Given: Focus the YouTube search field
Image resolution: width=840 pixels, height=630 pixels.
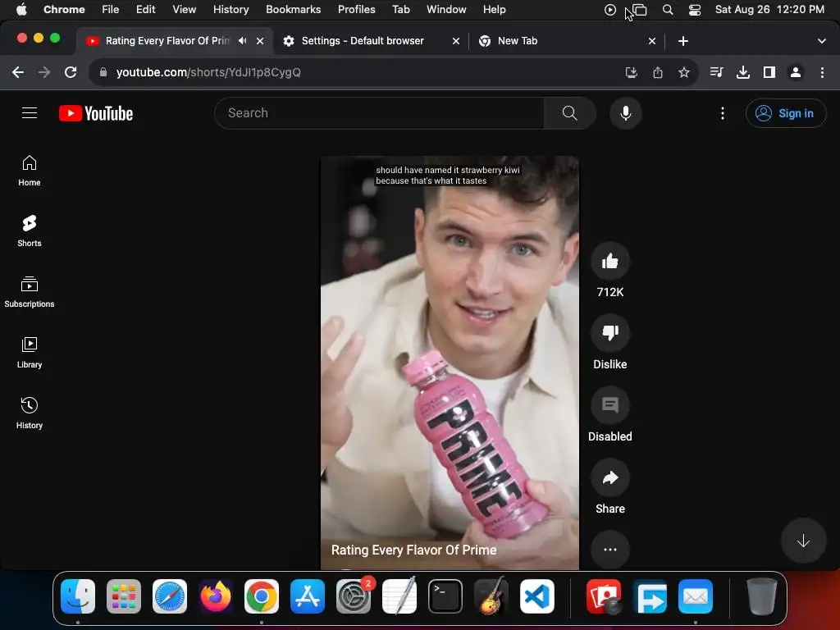Looking at the screenshot, I should pos(379,113).
